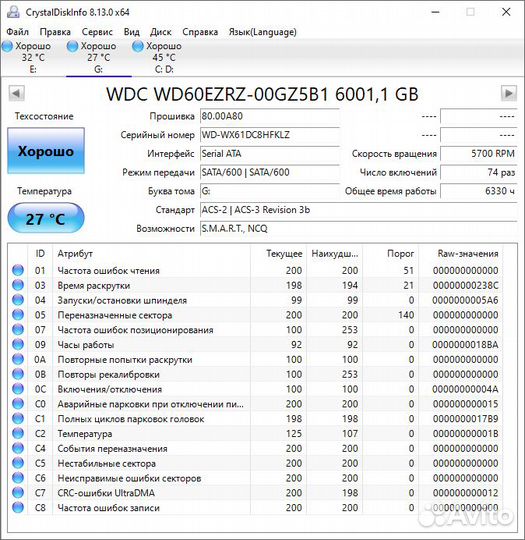Select the Включения/отключения row
Screen dimensions: 525x540
click(255, 389)
